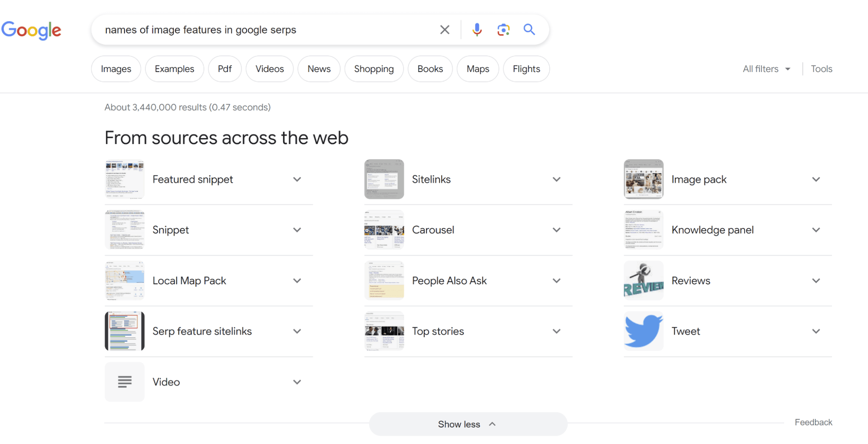
Task: Expand the Knowledge panel chevron
Action: (x=816, y=230)
